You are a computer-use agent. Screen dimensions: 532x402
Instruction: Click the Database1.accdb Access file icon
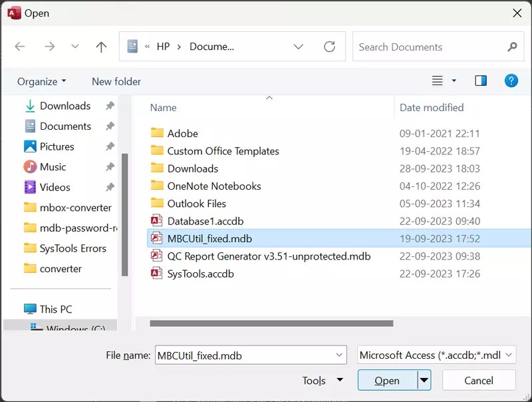tap(156, 221)
